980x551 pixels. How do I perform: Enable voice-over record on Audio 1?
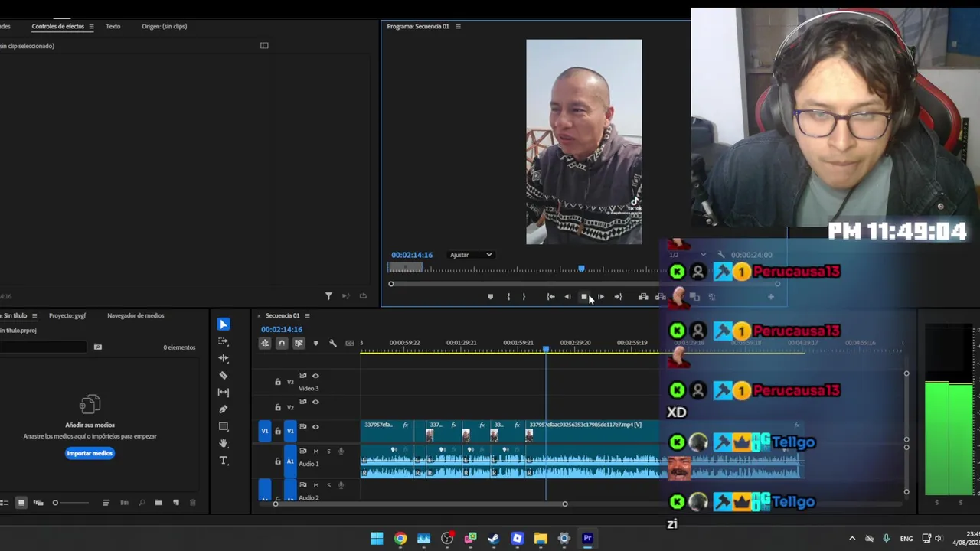click(x=341, y=452)
